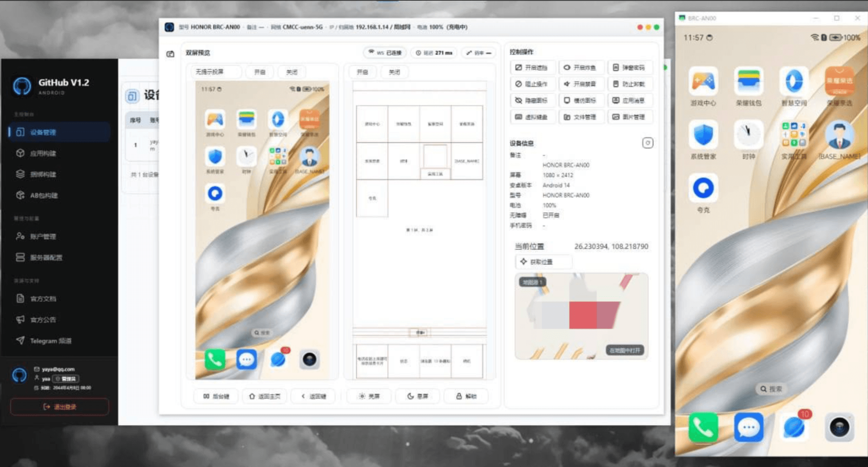Toggle 开启遮挡 screen cover control
The height and width of the screenshot is (467, 868).
[x=532, y=67]
